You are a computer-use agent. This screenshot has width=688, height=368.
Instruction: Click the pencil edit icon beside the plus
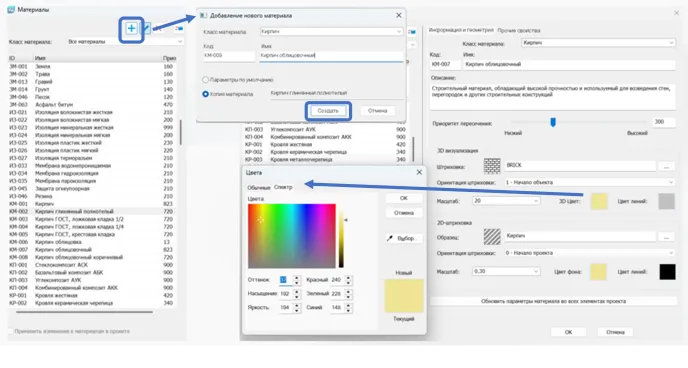(x=147, y=29)
